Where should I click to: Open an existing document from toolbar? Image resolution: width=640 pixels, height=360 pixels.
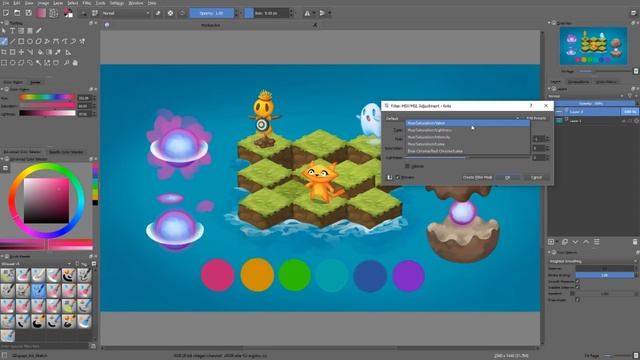click(x=17, y=13)
